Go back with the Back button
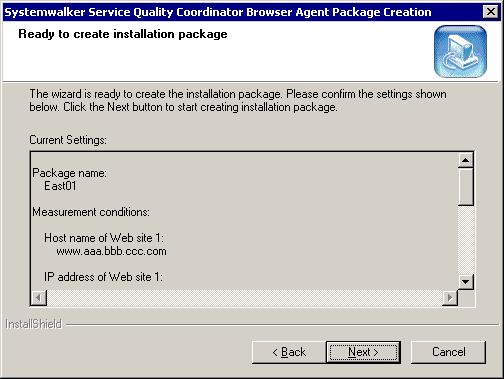This screenshot has width=504, height=379. (289, 352)
